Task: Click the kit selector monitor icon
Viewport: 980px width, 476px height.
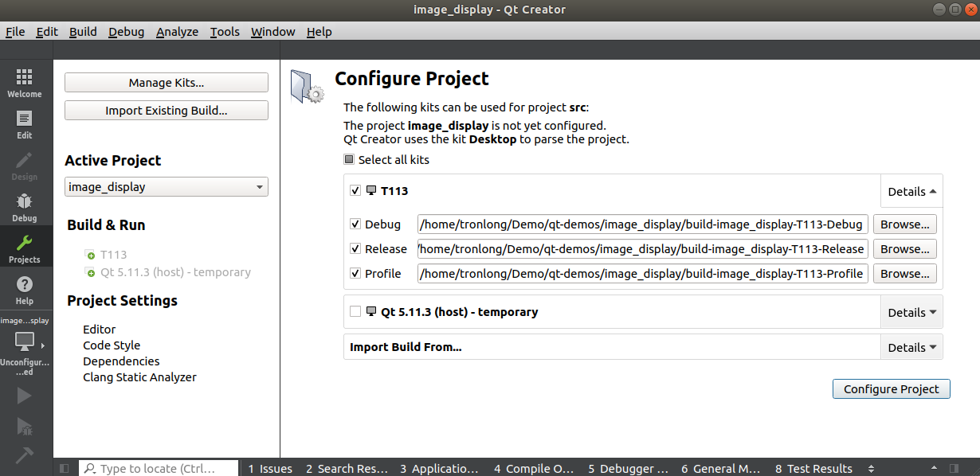Action: point(25,341)
